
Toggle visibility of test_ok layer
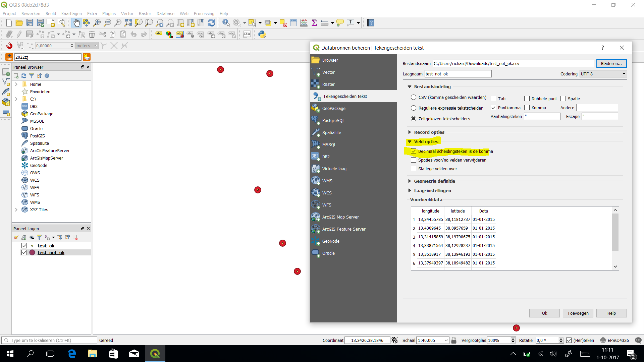coord(24,246)
